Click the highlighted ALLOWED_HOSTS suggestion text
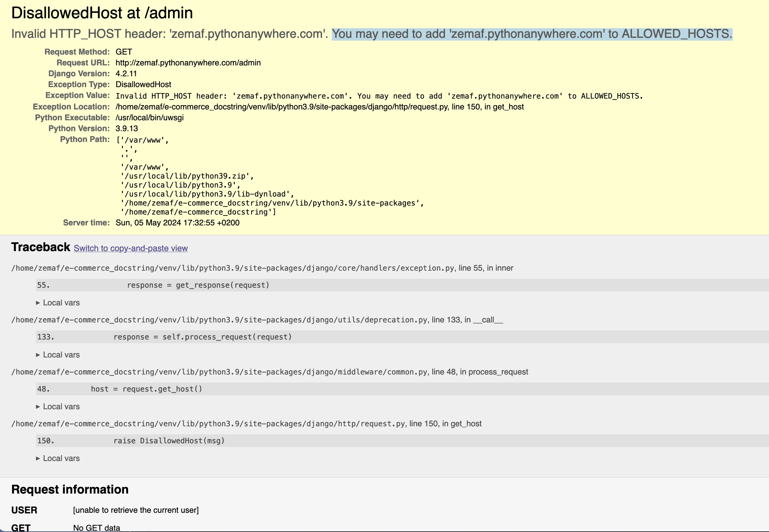Screen dimensions: 769x532 532,34
